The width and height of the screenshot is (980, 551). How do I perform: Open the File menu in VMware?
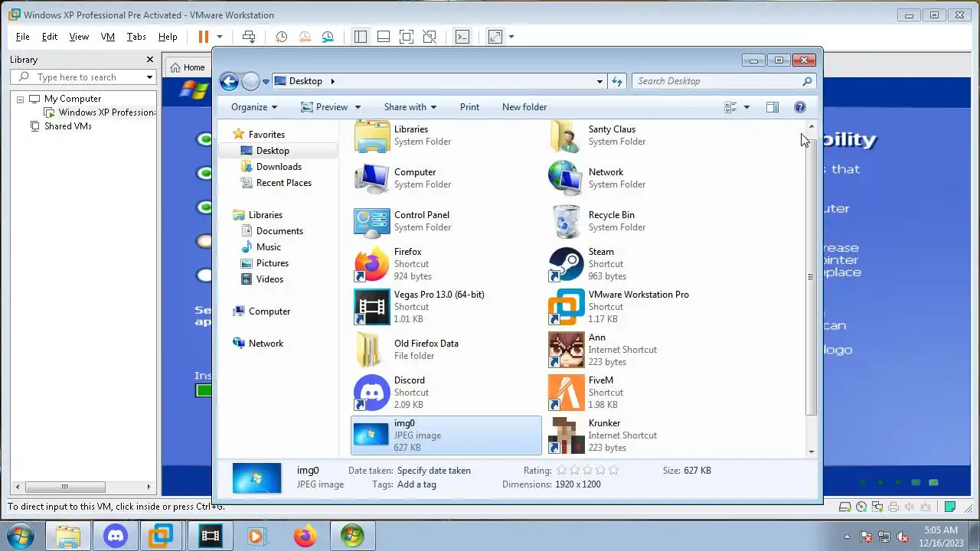coord(23,37)
